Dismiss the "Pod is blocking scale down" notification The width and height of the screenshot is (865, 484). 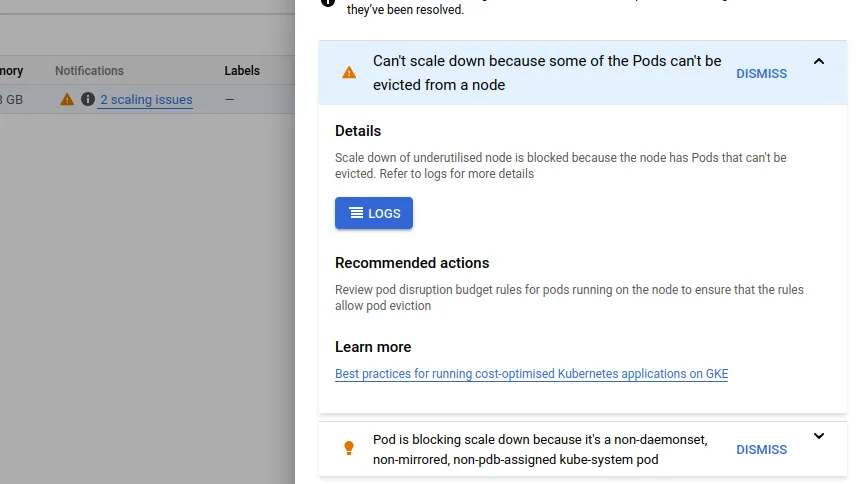coord(761,450)
